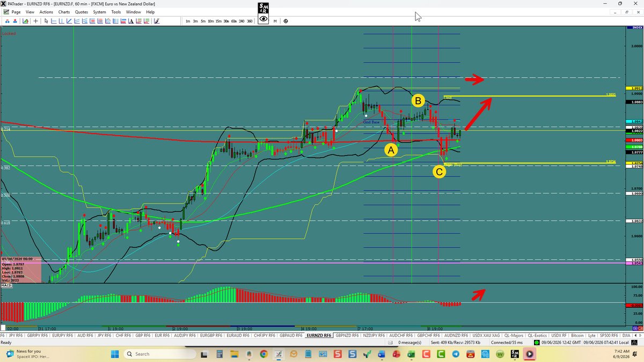Open the Actions menu
Viewport: 644px width, 362px height.
46,11
